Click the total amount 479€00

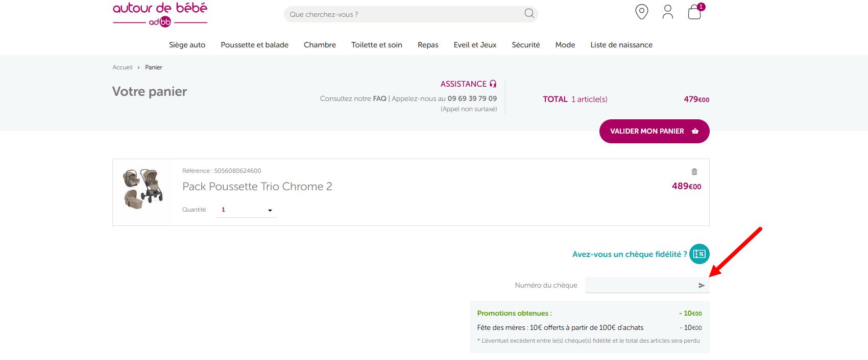pos(696,99)
